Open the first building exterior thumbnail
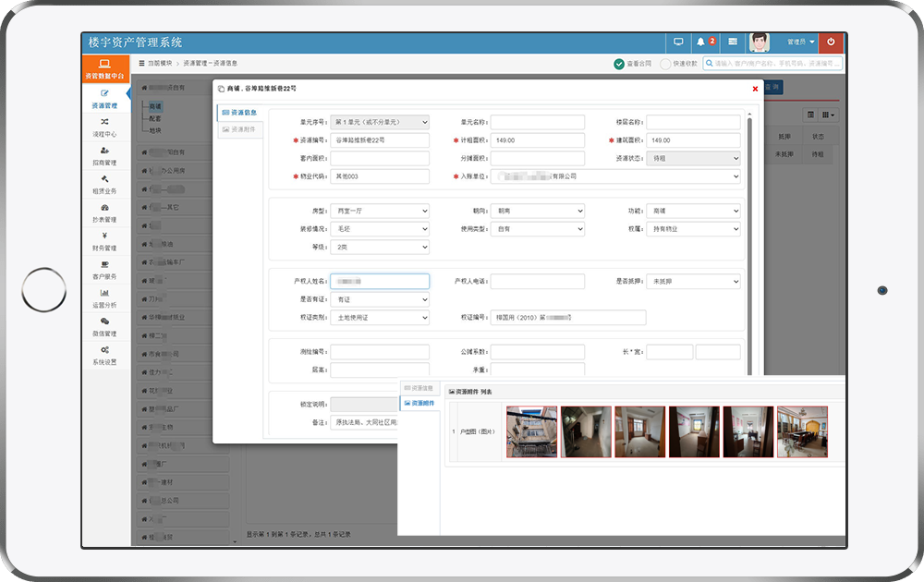 tap(531, 431)
